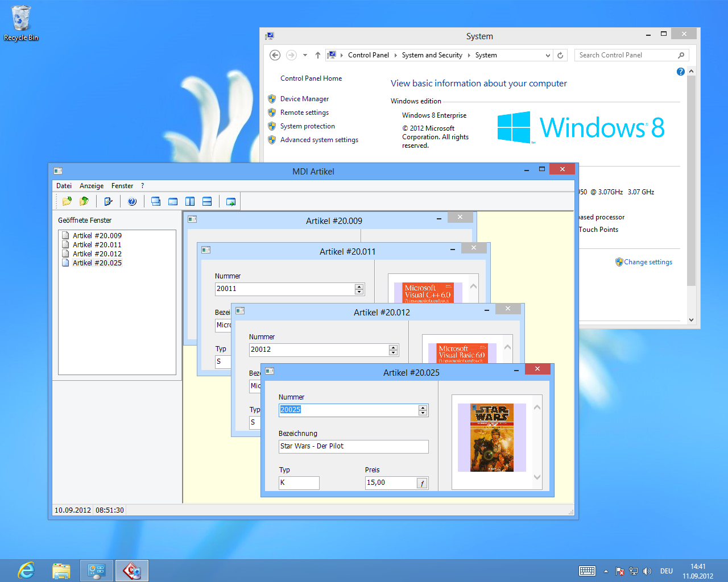Click the help question mark toolbar icon
728x582 pixels.
tap(132, 201)
